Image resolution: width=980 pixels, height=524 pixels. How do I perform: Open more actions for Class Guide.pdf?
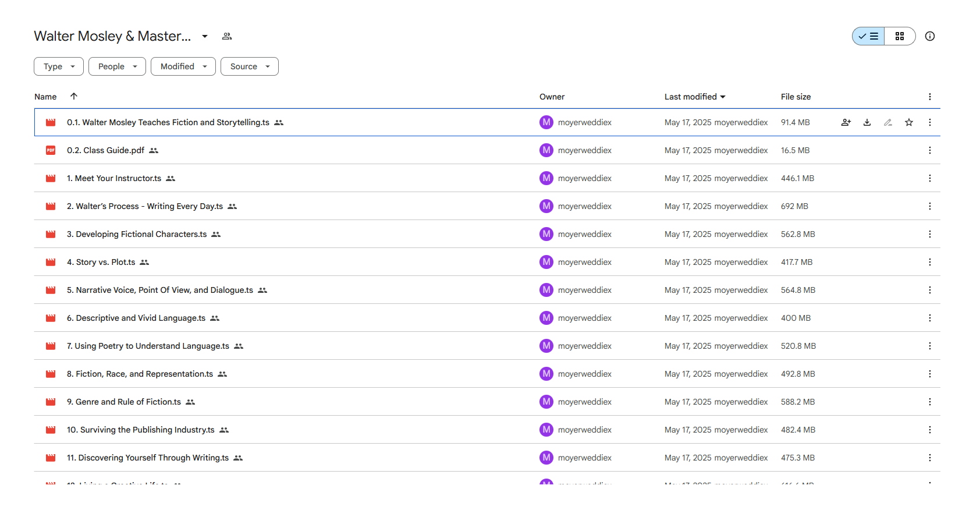[930, 150]
